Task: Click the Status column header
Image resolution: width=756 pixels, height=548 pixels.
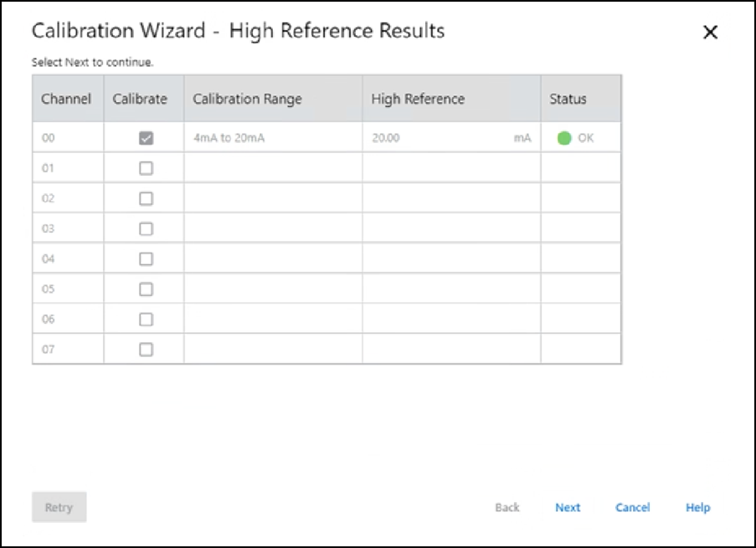Action: [579, 99]
